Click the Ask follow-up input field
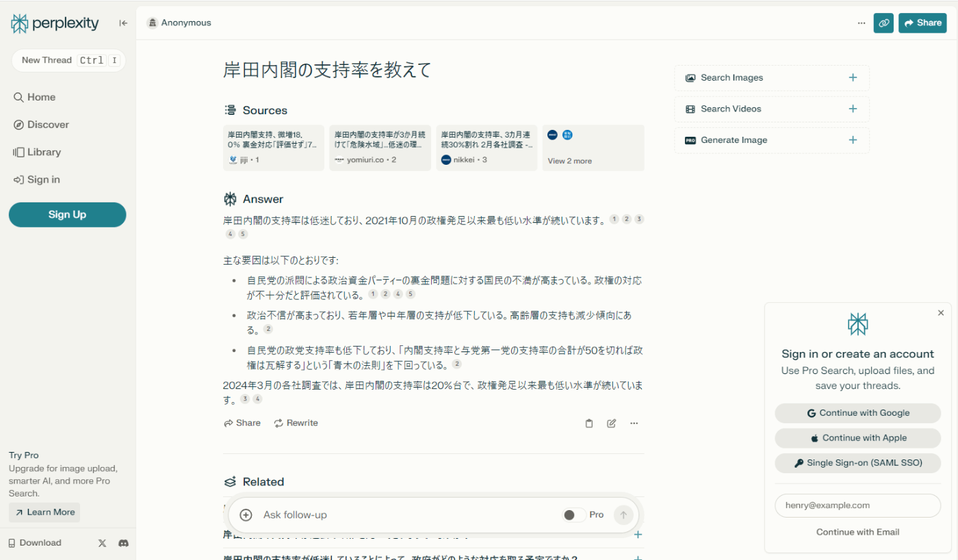The width and height of the screenshot is (958, 560). click(407, 515)
